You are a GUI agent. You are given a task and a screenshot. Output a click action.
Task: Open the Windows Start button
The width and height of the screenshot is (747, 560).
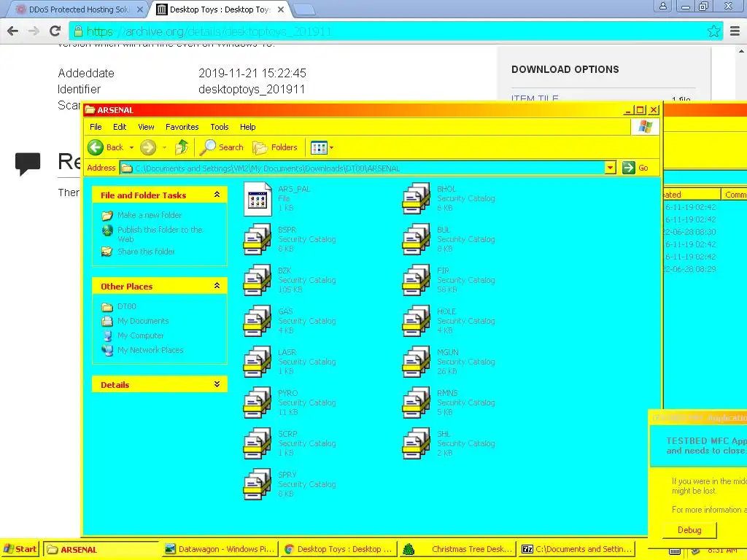20,549
